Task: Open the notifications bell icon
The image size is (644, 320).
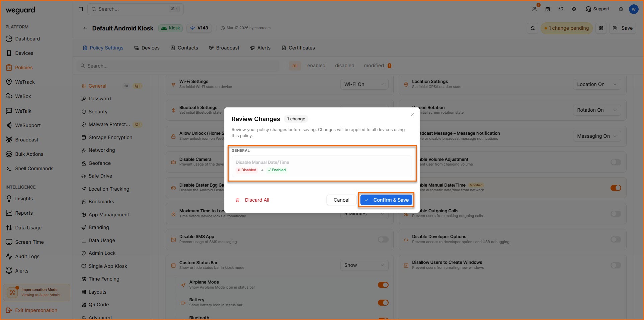Action: pos(561,9)
